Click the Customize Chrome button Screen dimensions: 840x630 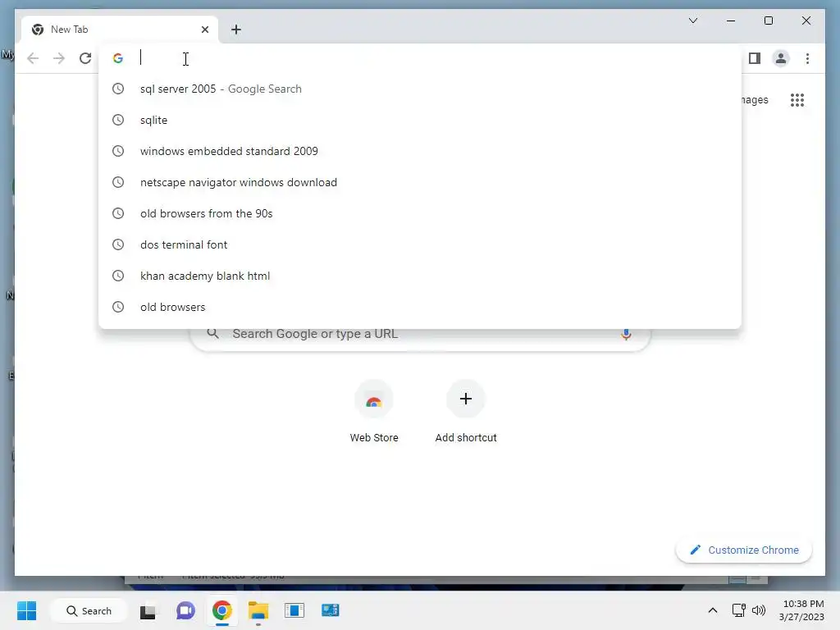tap(743, 550)
